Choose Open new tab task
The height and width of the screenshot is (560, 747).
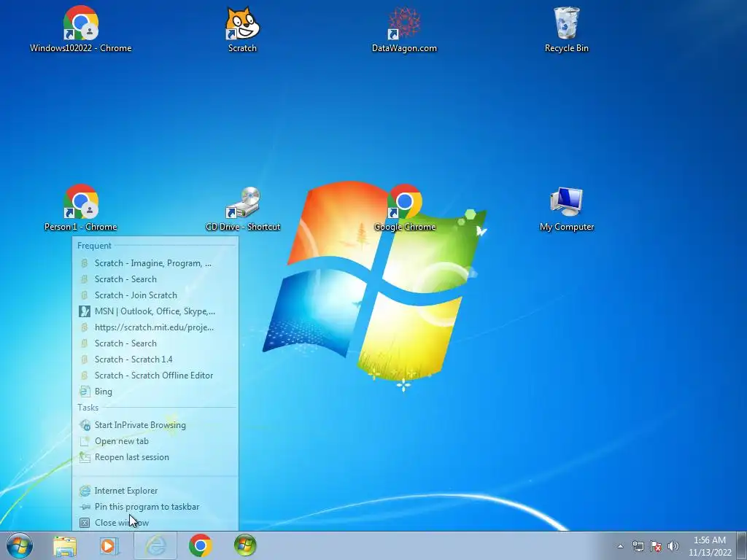(155, 441)
